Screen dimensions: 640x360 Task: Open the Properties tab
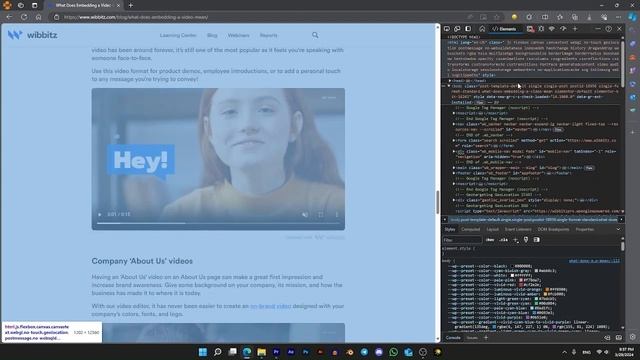click(584, 229)
